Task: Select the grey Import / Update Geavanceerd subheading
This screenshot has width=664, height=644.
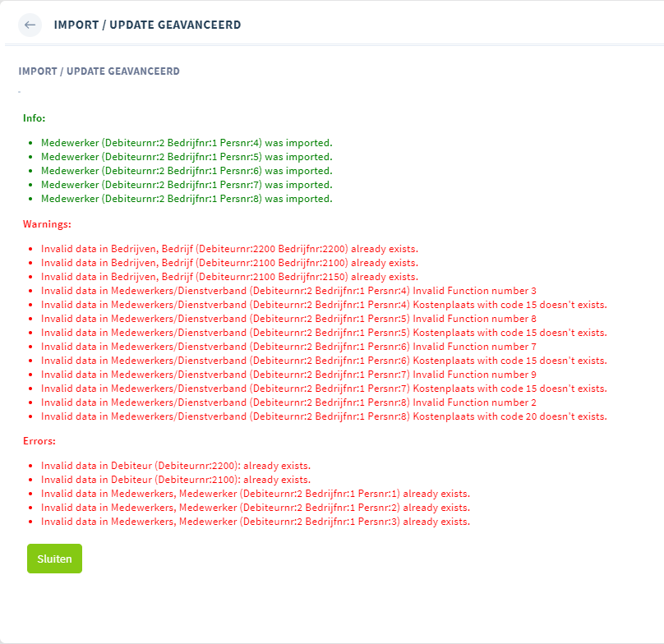Action: tap(99, 71)
